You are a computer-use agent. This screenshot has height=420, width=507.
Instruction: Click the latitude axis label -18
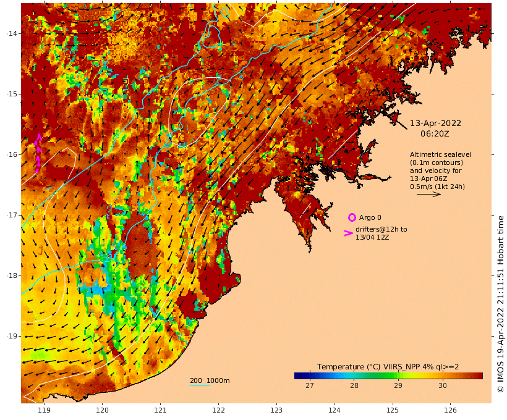[12, 275]
